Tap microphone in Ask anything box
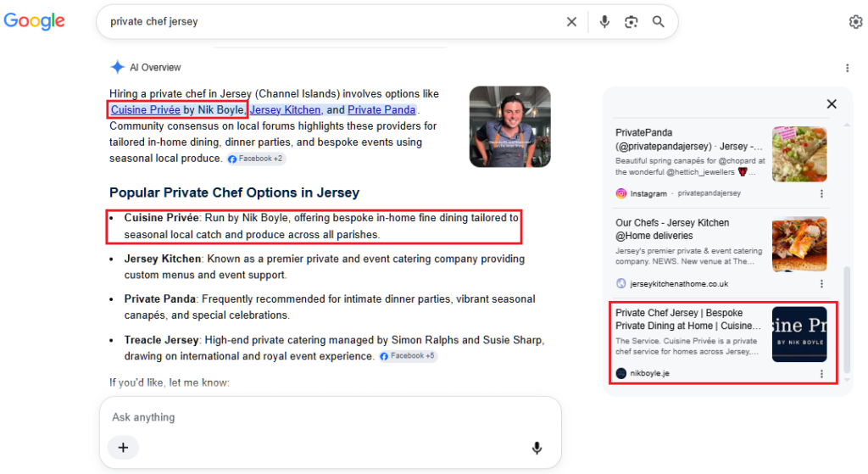868x474 pixels. 537,448
